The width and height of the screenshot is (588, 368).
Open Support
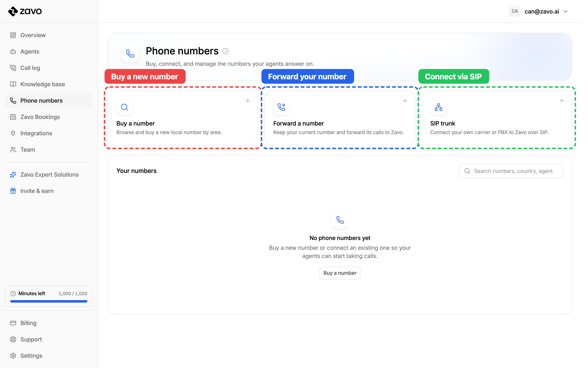tap(49, 339)
